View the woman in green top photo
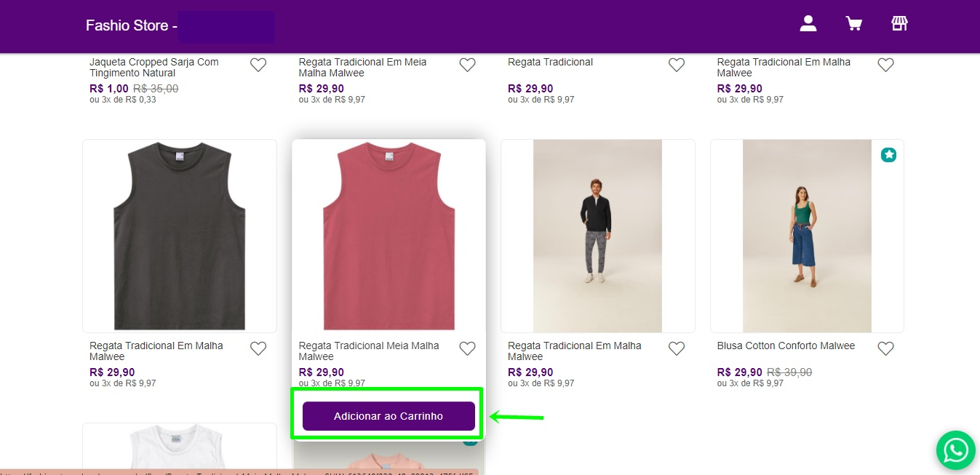This screenshot has height=475, width=980. pyautogui.click(x=806, y=236)
